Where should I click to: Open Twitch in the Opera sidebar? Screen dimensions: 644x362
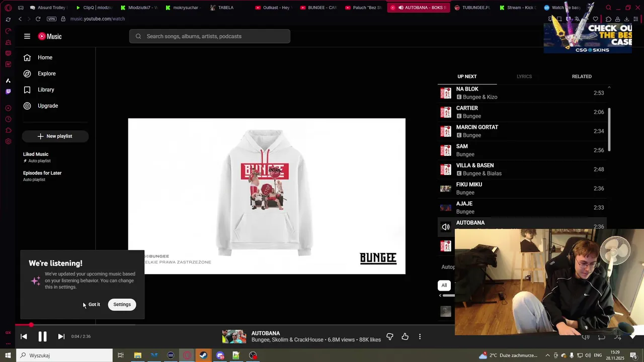8,92
